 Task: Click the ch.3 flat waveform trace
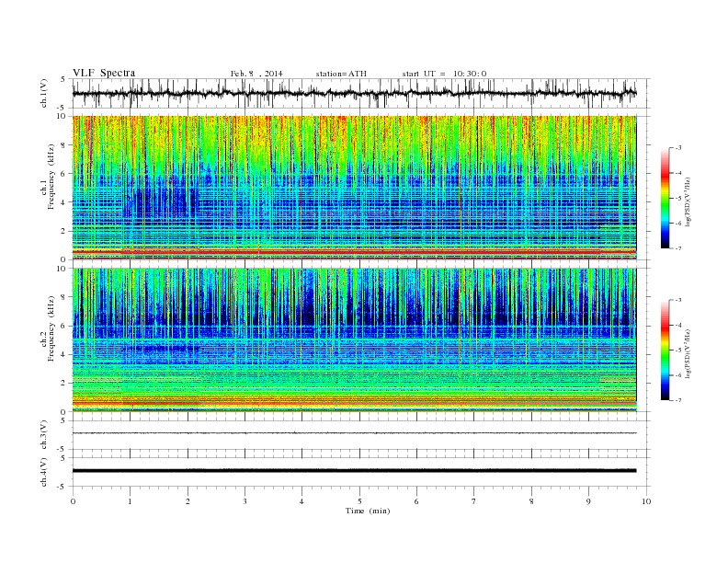(x=354, y=433)
